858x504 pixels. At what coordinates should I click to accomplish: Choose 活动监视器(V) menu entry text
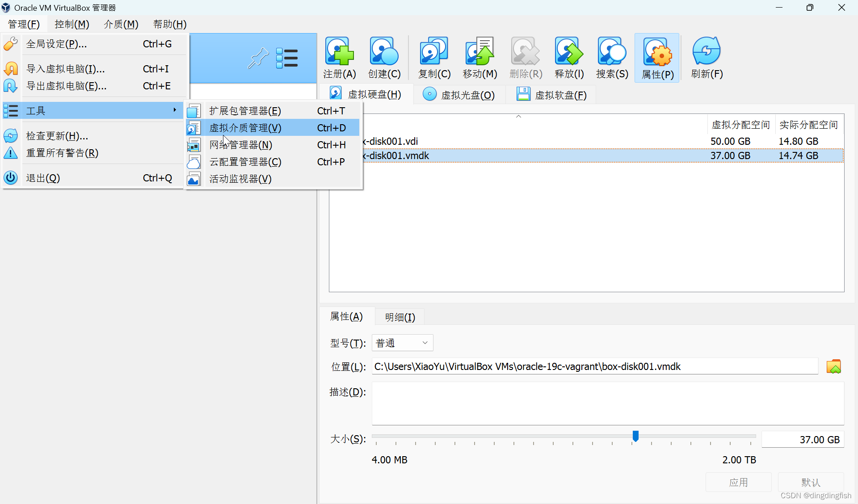240,179
